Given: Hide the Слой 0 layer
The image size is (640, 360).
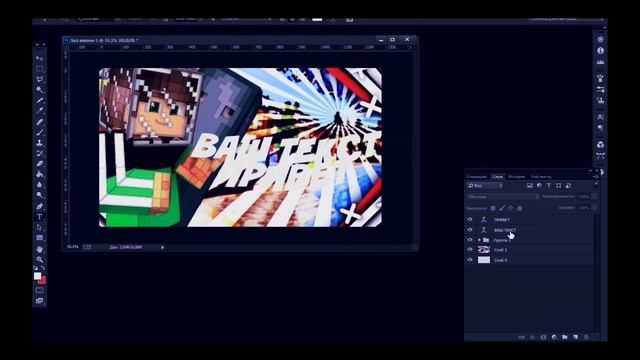Looking at the screenshot, I should click(x=470, y=260).
